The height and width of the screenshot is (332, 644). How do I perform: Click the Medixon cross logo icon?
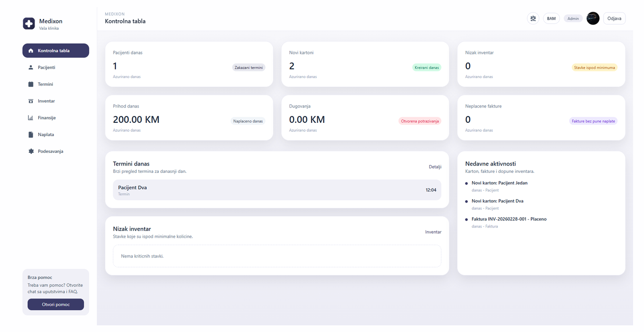pos(29,23)
